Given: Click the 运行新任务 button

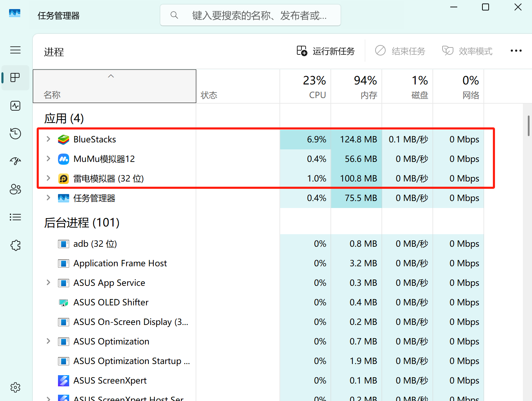Looking at the screenshot, I should coord(326,51).
